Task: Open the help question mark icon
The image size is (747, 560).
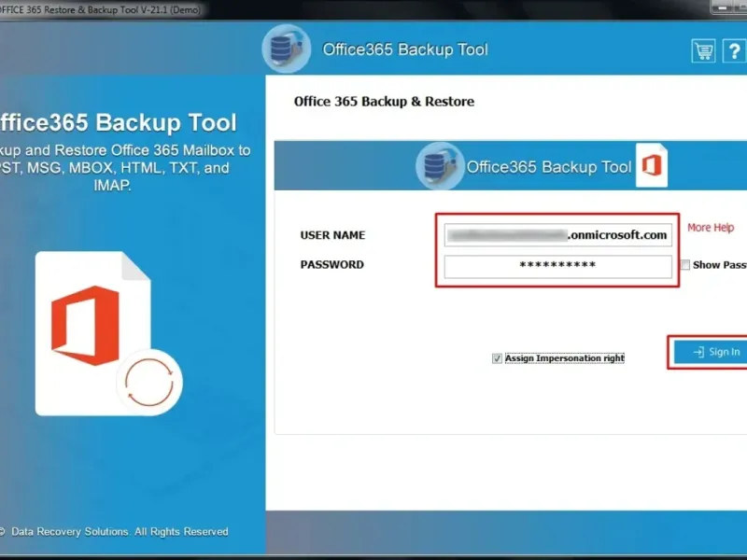Action: click(735, 50)
